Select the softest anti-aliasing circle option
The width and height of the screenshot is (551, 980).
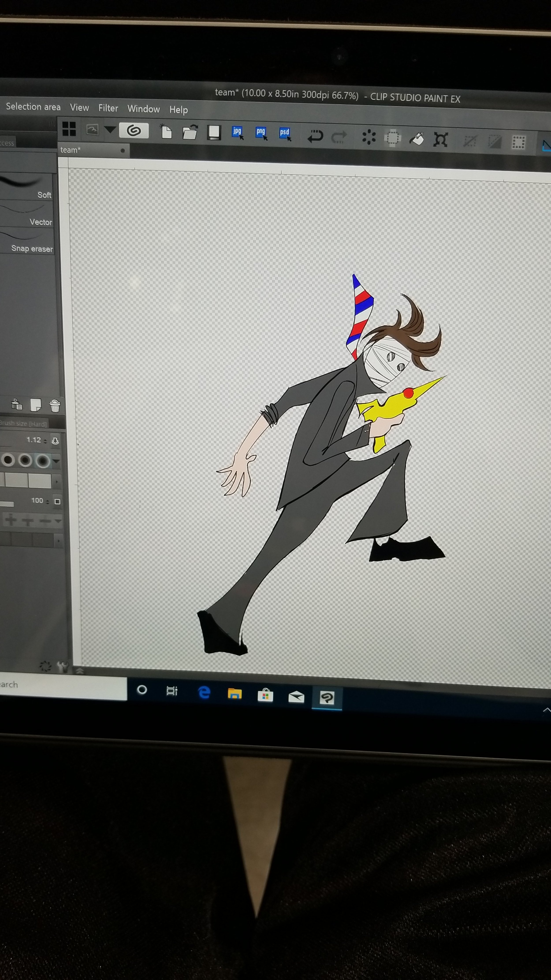point(43,461)
